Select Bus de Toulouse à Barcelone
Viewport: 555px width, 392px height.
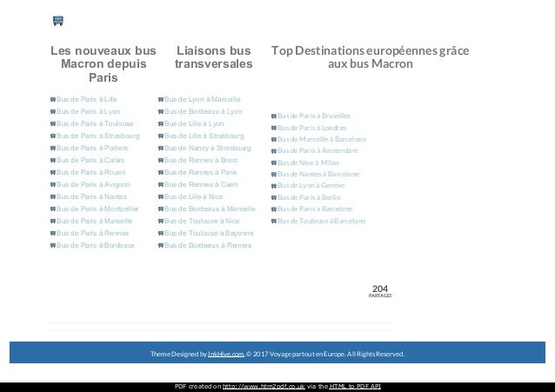(322, 221)
